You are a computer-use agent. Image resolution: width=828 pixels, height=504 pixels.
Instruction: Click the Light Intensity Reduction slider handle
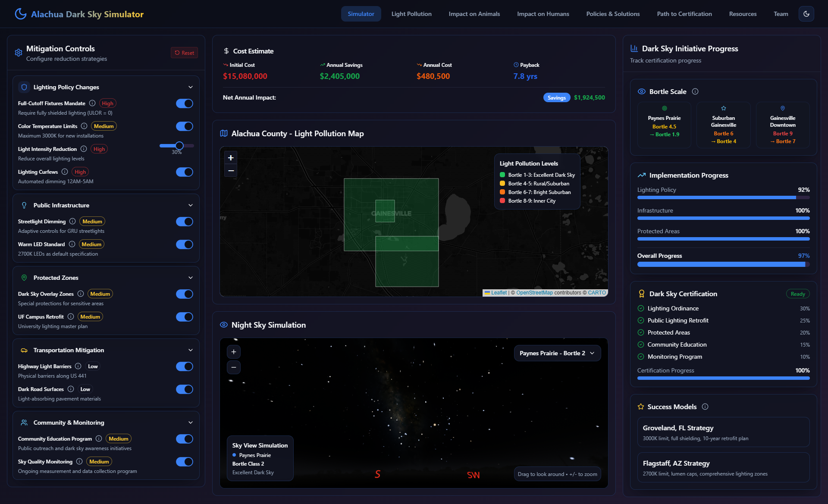(179, 146)
